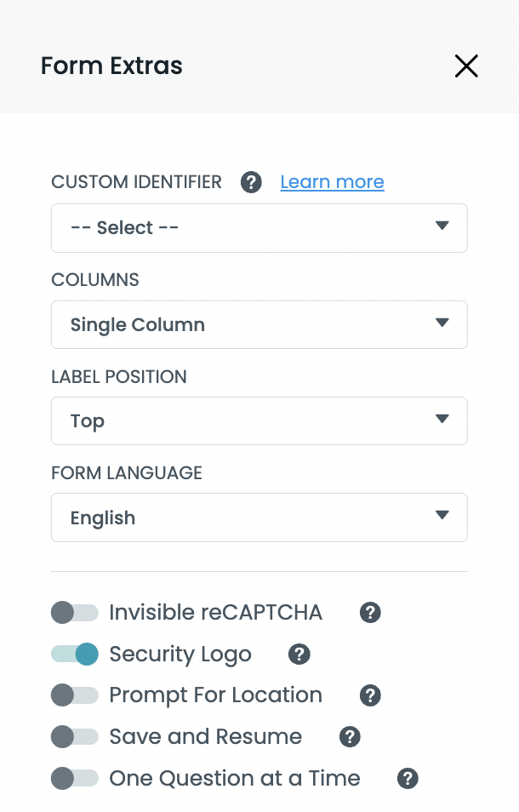Click help icon next to Save and Resume

point(350,737)
